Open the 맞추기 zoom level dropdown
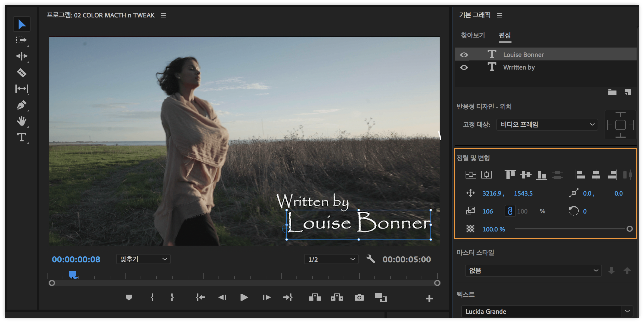The width and height of the screenshot is (644, 323). [143, 259]
